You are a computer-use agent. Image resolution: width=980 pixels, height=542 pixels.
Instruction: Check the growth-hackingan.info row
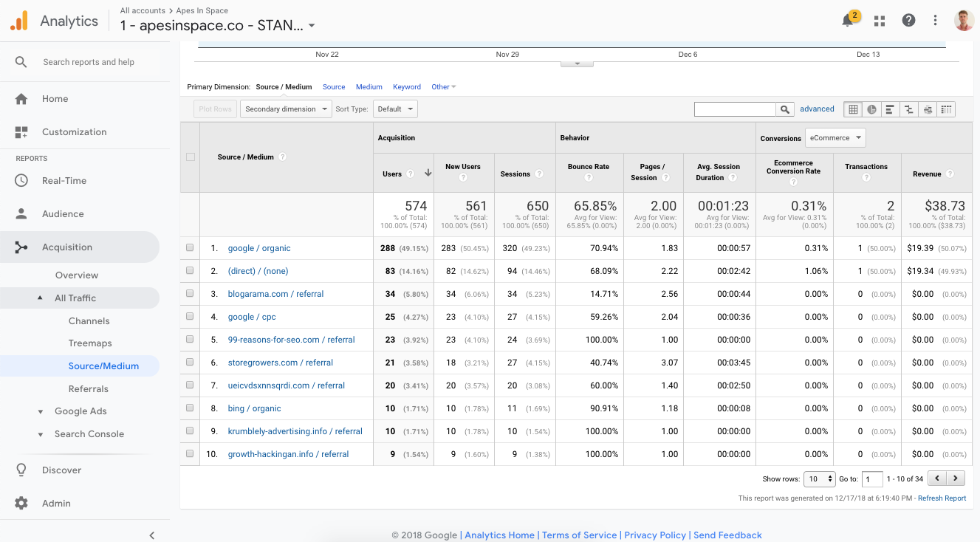(190, 454)
